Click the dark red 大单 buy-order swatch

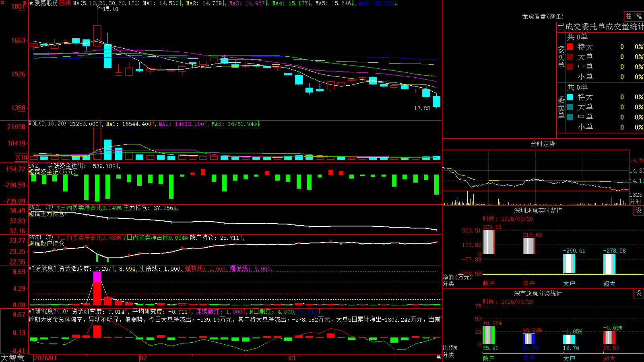570,57
